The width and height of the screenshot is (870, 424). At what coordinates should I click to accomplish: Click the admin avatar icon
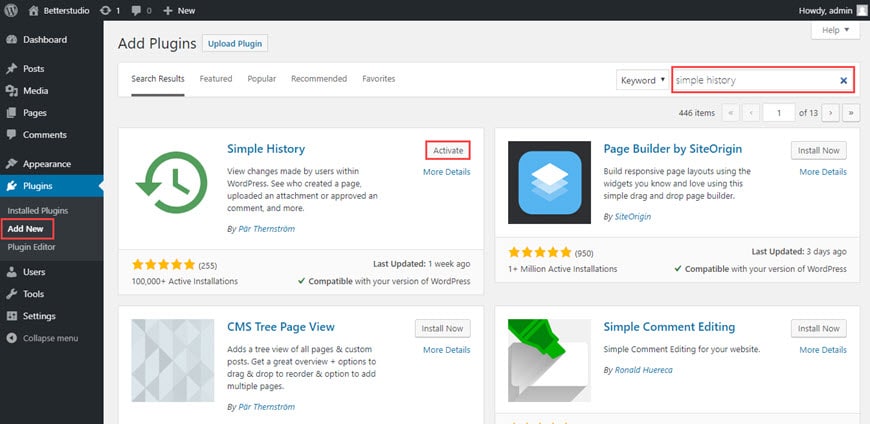click(861, 11)
